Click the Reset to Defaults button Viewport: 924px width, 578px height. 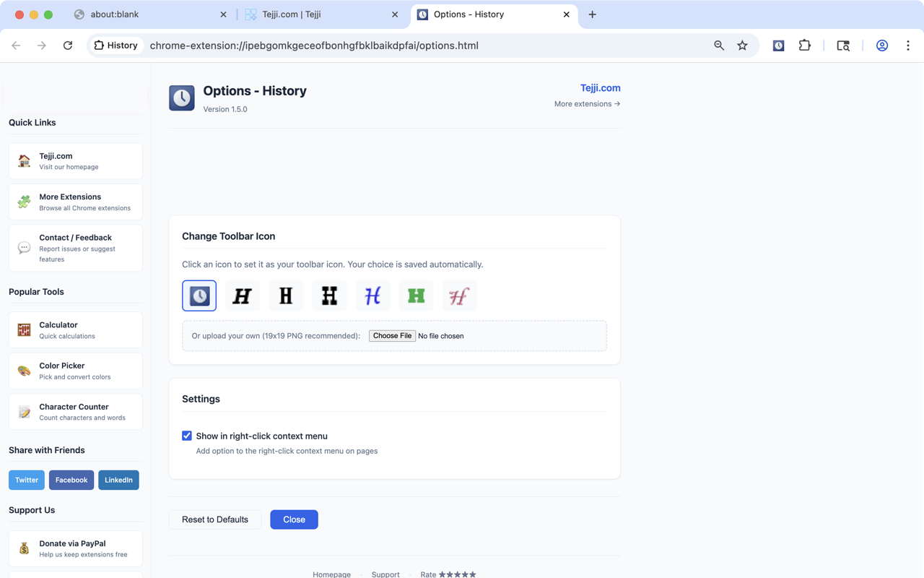[x=215, y=519]
